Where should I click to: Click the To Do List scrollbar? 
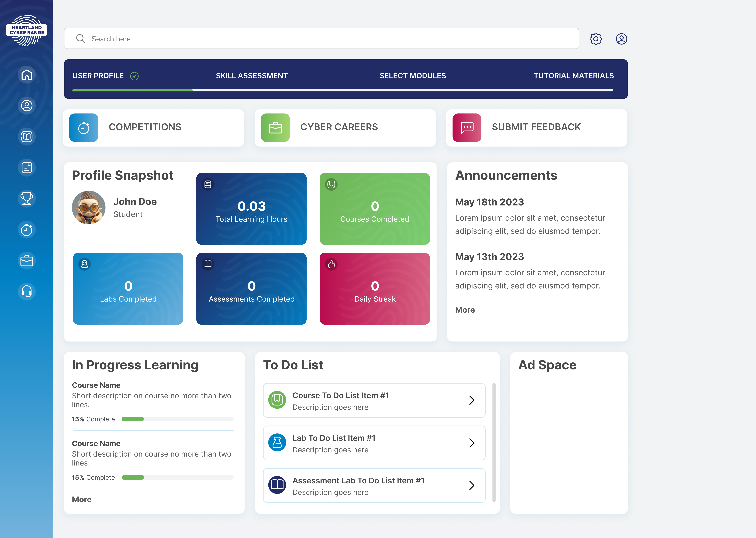point(494,443)
